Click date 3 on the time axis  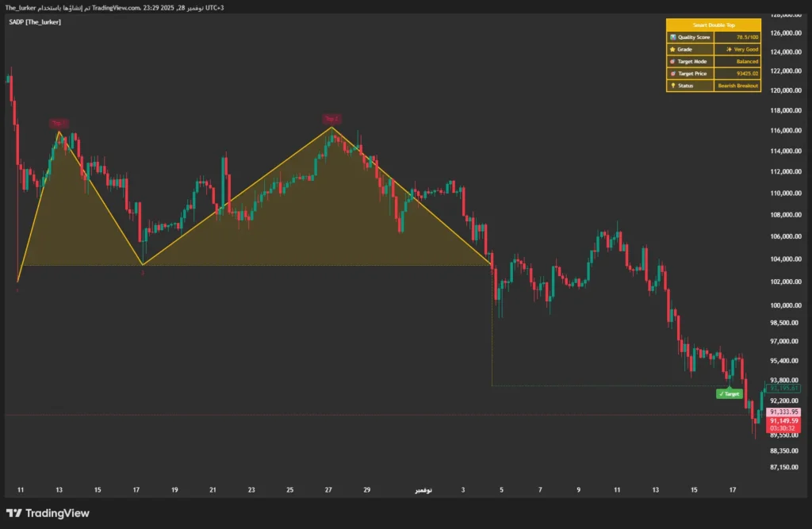coord(463,489)
